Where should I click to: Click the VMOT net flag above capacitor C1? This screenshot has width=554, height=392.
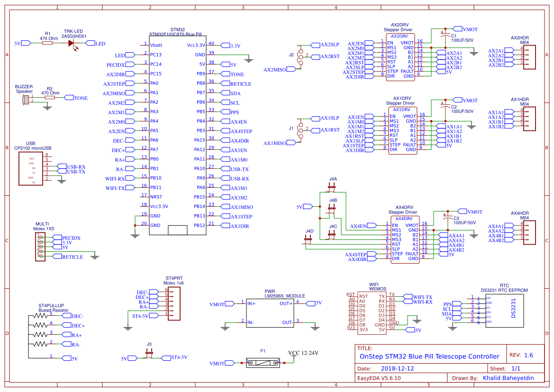[x=465, y=29]
